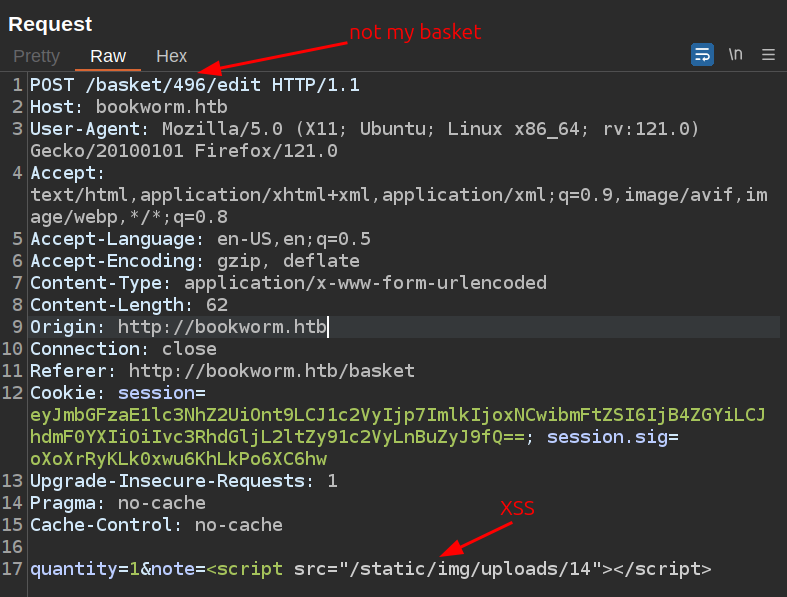Click the signature value oXoXrRyKLk0xwu6KhLkPo6XC6hw
This screenshot has width=787, height=597.
179,459
